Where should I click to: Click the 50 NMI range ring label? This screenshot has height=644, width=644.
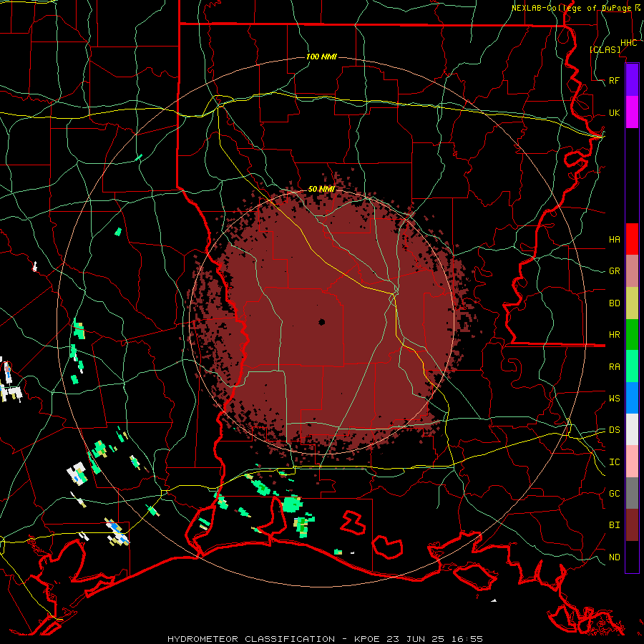tap(321, 189)
